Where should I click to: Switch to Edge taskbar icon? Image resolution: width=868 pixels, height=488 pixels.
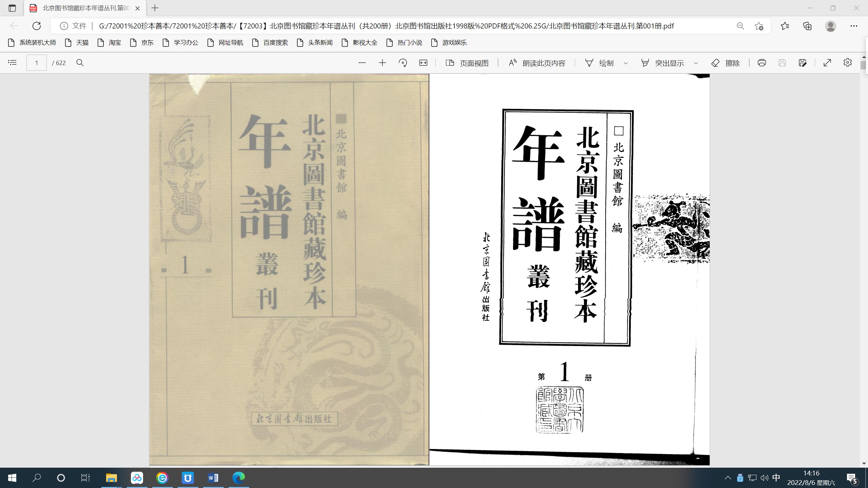coord(239,478)
